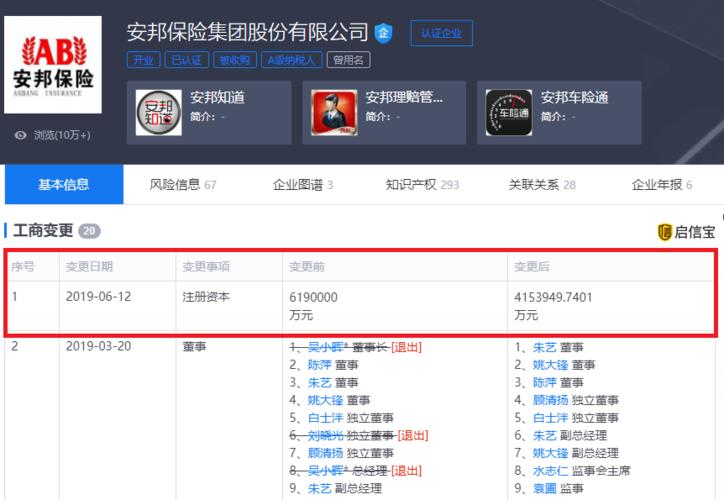The image size is (724, 500).
Task: Open 袁圃 监事 link
Action: pyautogui.click(x=545, y=488)
